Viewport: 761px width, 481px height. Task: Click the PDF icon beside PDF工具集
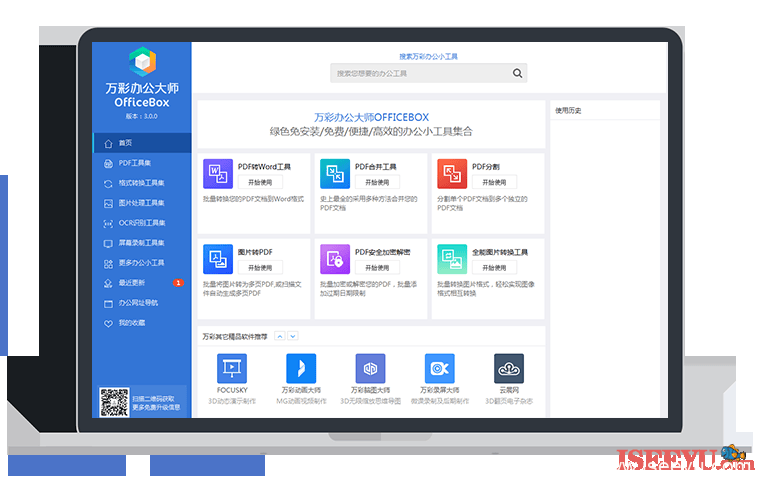(108, 164)
